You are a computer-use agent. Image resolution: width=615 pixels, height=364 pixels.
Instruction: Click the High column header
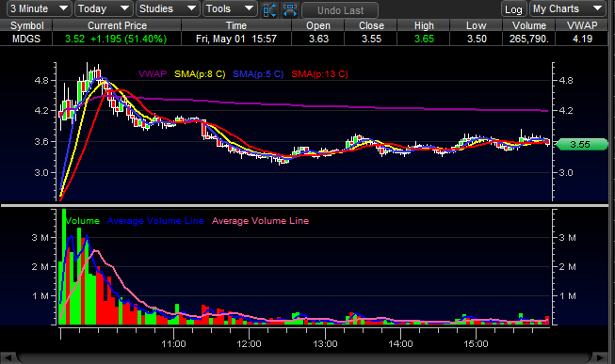click(424, 25)
